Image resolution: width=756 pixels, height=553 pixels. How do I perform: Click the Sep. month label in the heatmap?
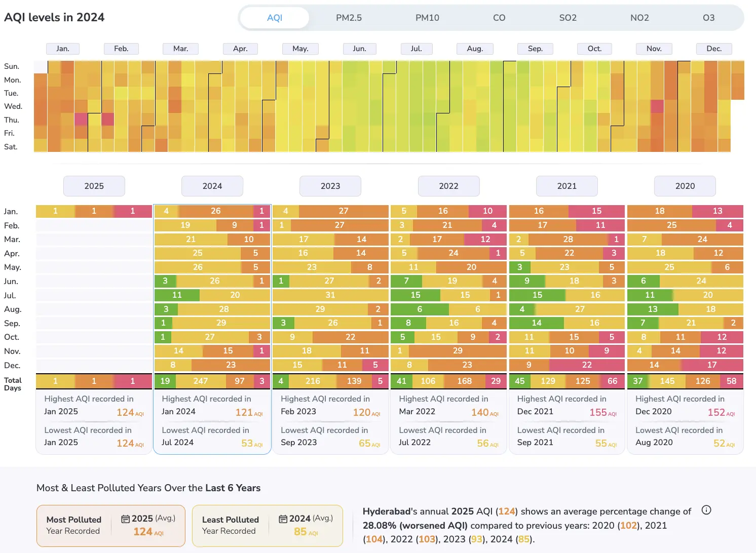(x=535, y=49)
